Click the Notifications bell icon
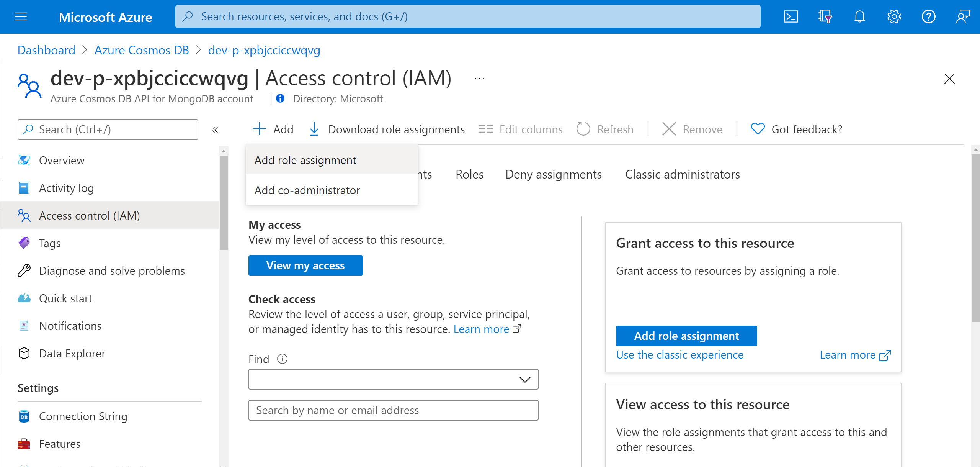Viewport: 980px width, 467px height. click(859, 16)
